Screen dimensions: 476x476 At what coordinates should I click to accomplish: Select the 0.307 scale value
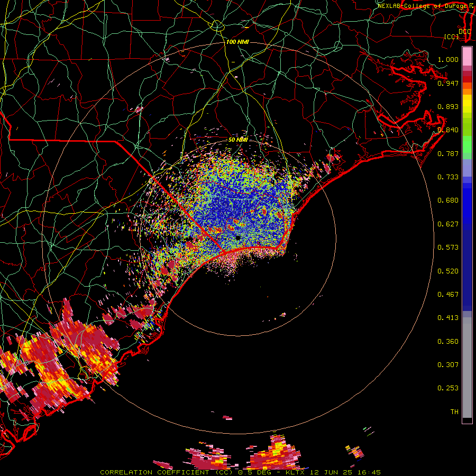[448, 365]
